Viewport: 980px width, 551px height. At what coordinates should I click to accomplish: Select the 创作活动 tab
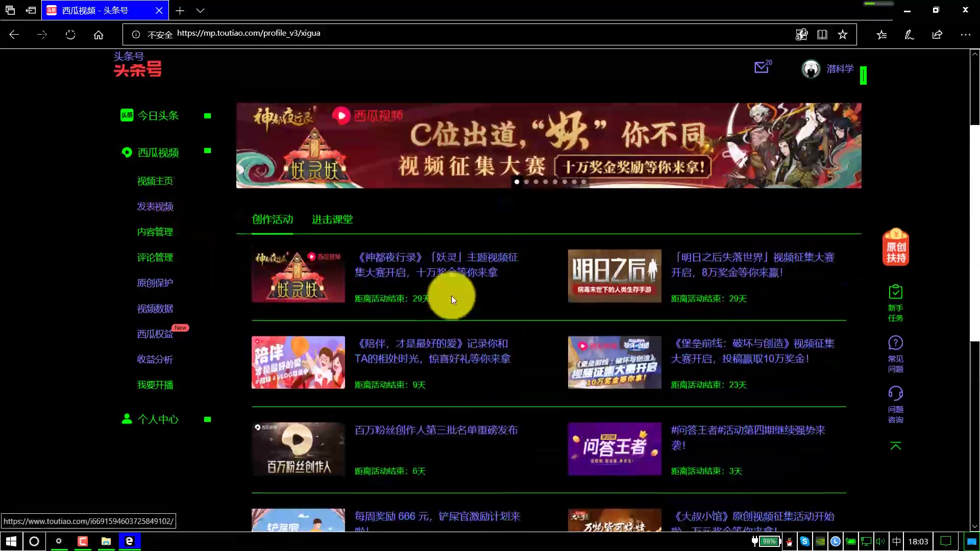tap(273, 219)
